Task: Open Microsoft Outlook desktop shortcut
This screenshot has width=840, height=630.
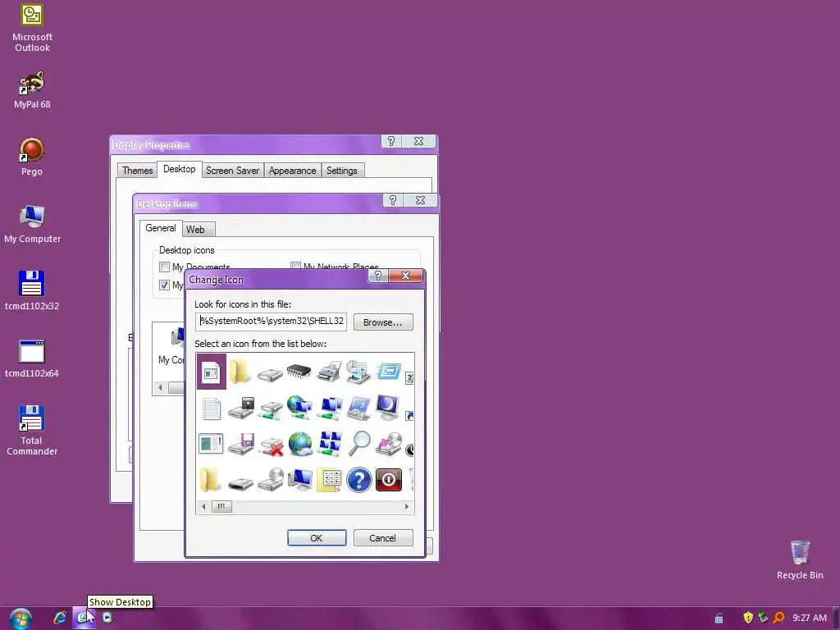Action: point(32,29)
